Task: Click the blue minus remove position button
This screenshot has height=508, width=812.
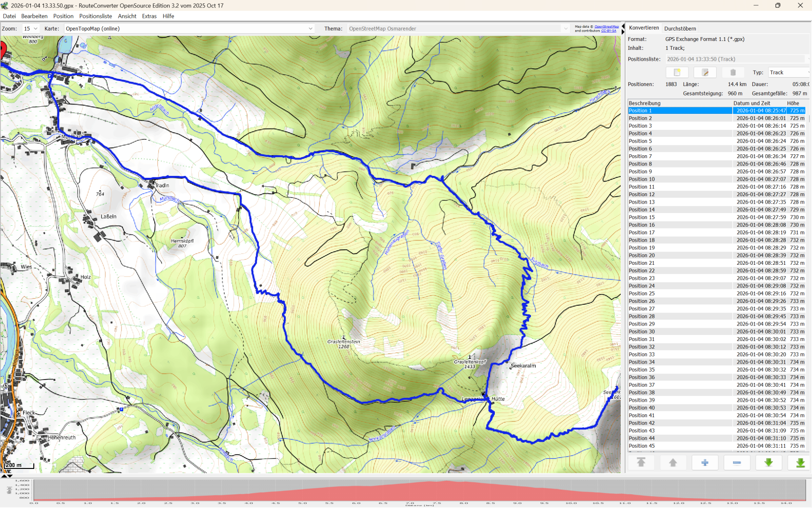Action: tap(736, 463)
